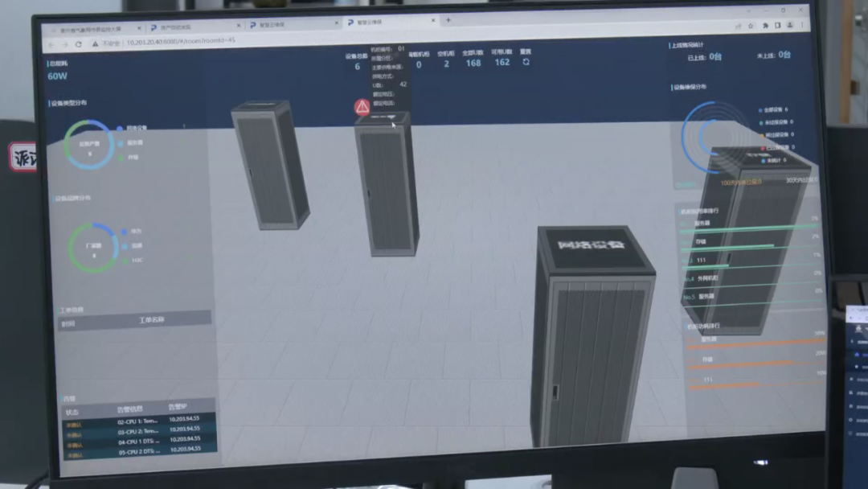
Task: Click the browser extensions puzzle icon
Action: click(x=765, y=26)
